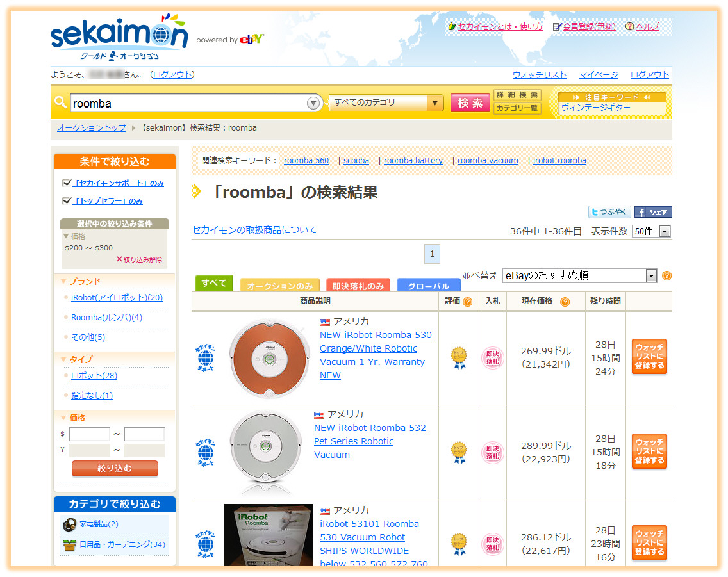This screenshot has width=728, height=577.
Task: Select the オークションのみ tab
Action: point(280,285)
